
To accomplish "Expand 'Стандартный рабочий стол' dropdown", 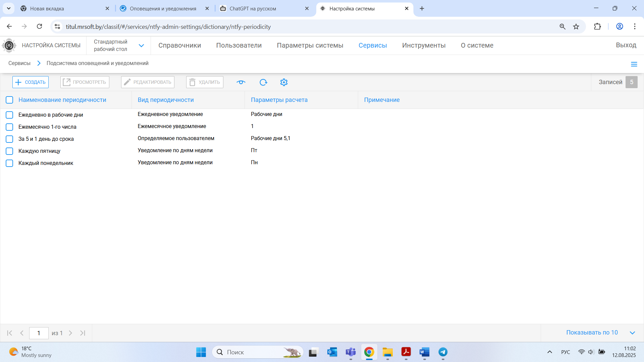I will 141,46.
